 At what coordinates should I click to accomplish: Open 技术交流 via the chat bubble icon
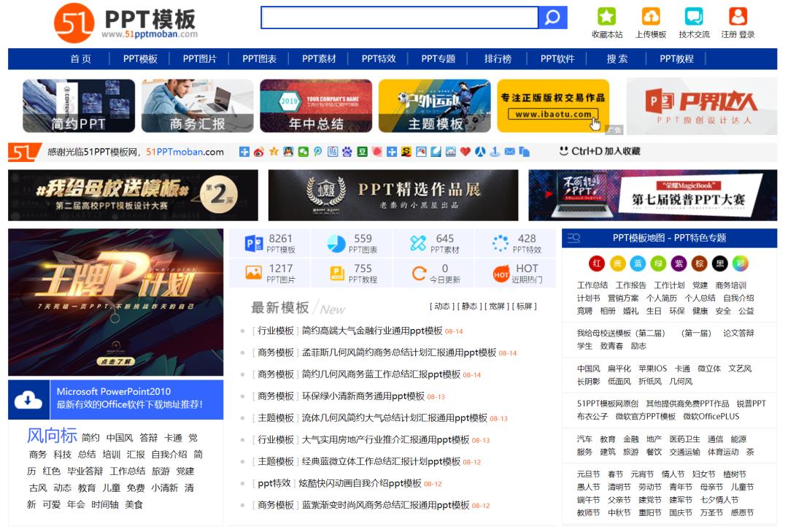(694, 18)
